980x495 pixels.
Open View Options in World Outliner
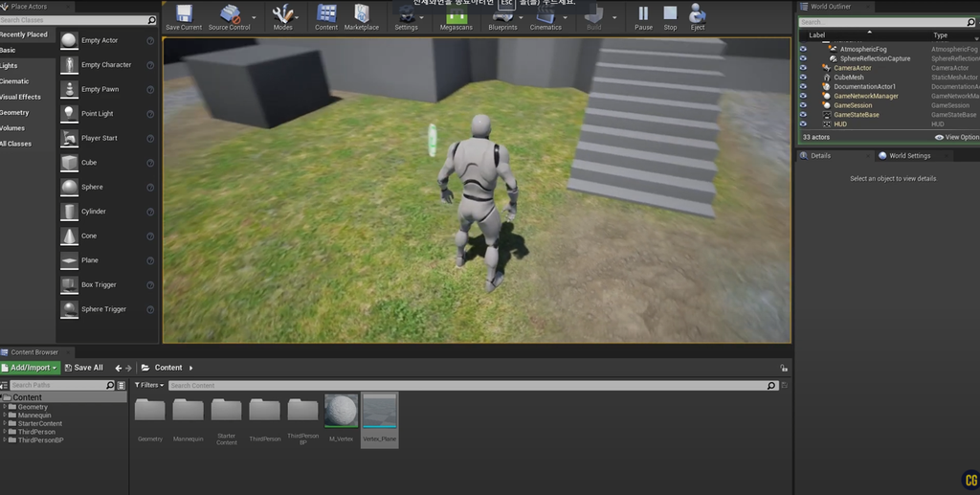coord(957,137)
